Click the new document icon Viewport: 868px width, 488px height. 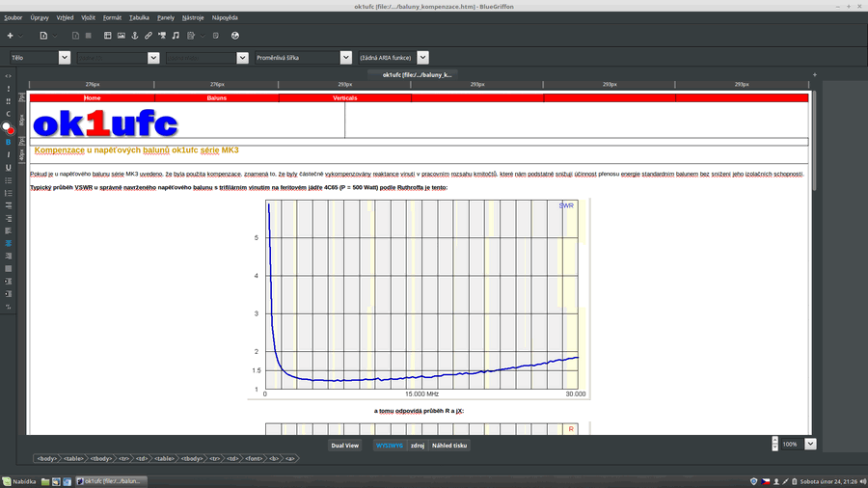coord(43,36)
